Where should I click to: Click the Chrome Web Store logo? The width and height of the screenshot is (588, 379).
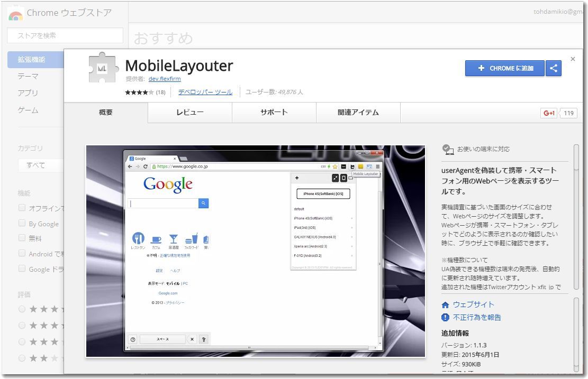(16, 14)
